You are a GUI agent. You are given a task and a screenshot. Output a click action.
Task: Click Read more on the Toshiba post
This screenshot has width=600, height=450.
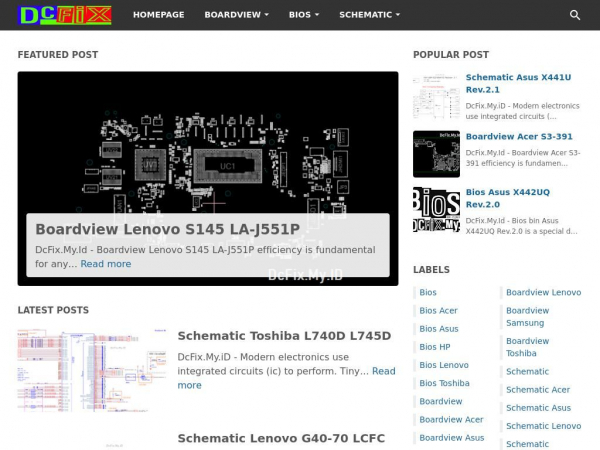[384, 371]
